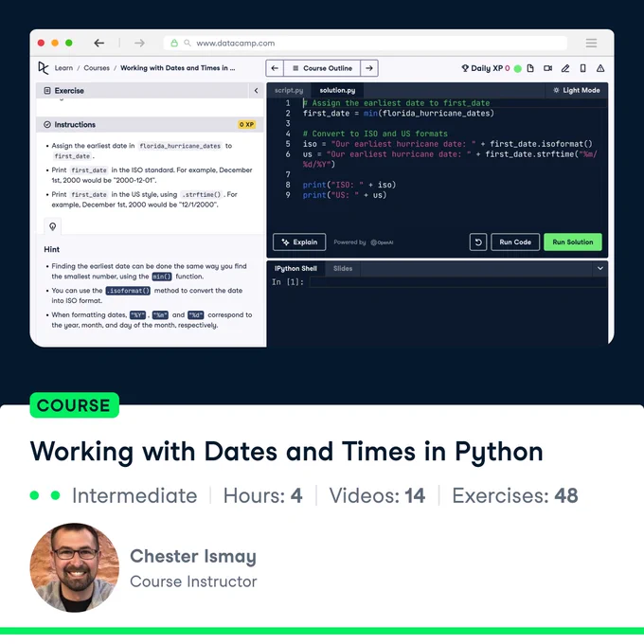Open Working with Dates and Times breadcrumb

pyautogui.click(x=177, y=68)
